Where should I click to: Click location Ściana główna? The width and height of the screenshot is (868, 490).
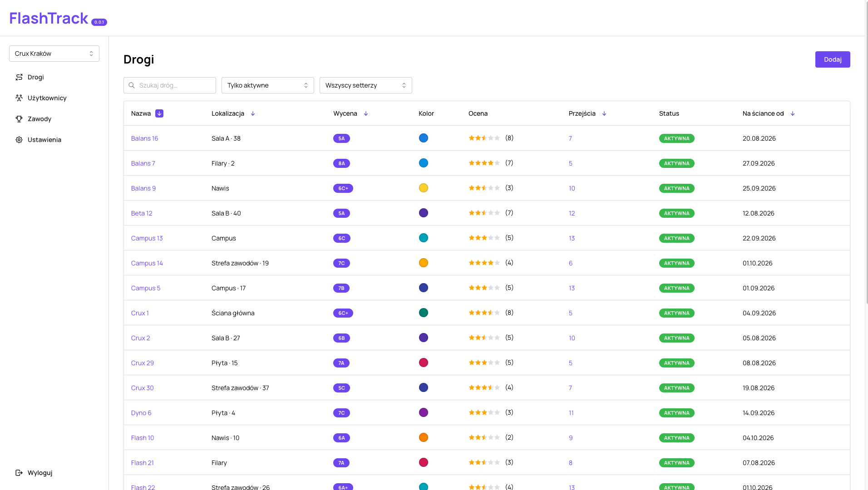233,313
